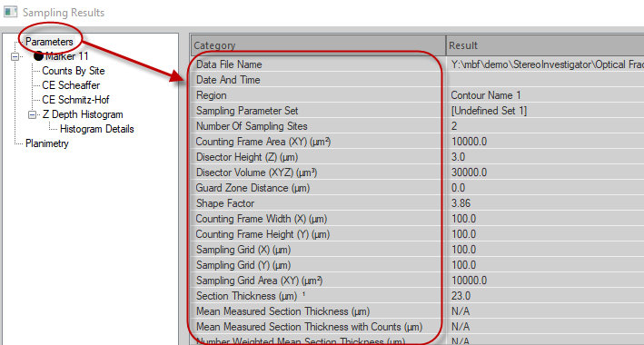Screen dimensions: 644x345
Task: Collapse the Marker 11 tree branch
Action: point(15,56)
